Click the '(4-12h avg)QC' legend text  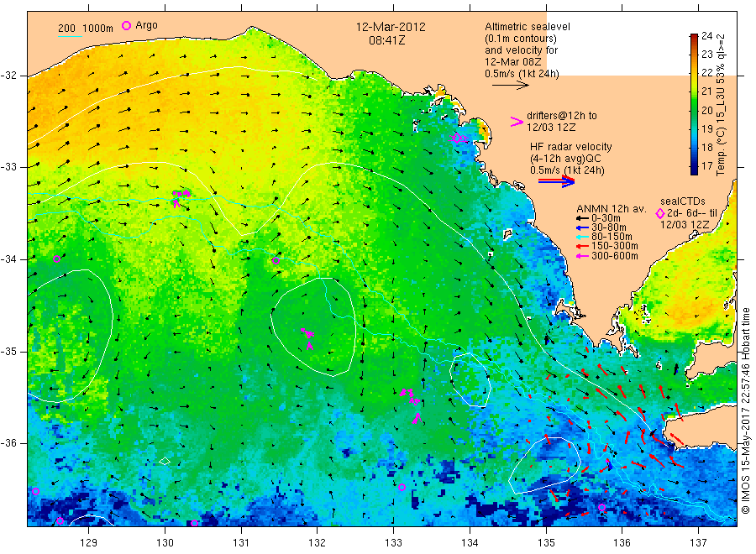(565, 159)
